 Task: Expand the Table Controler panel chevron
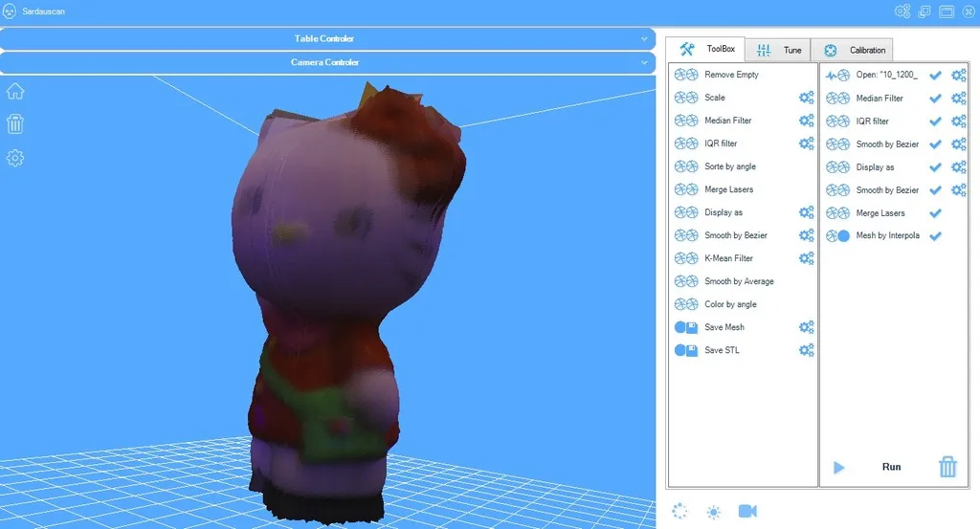point(644,39)
